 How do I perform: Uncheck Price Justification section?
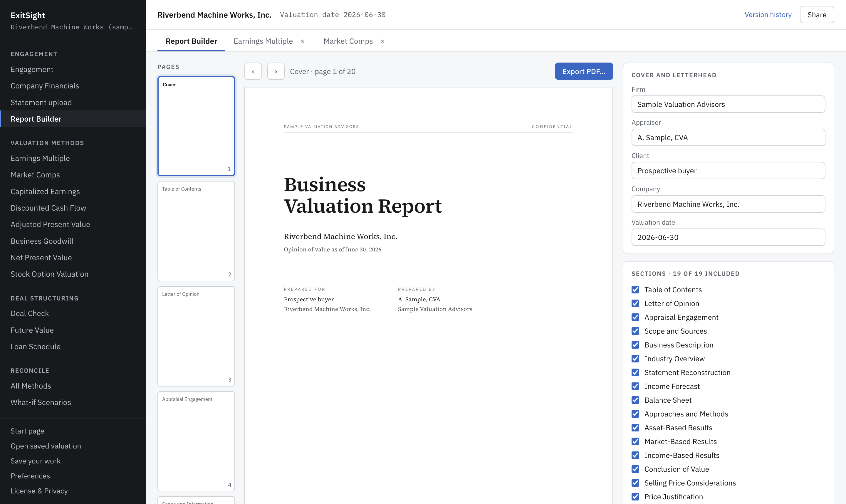coord(635,497)
